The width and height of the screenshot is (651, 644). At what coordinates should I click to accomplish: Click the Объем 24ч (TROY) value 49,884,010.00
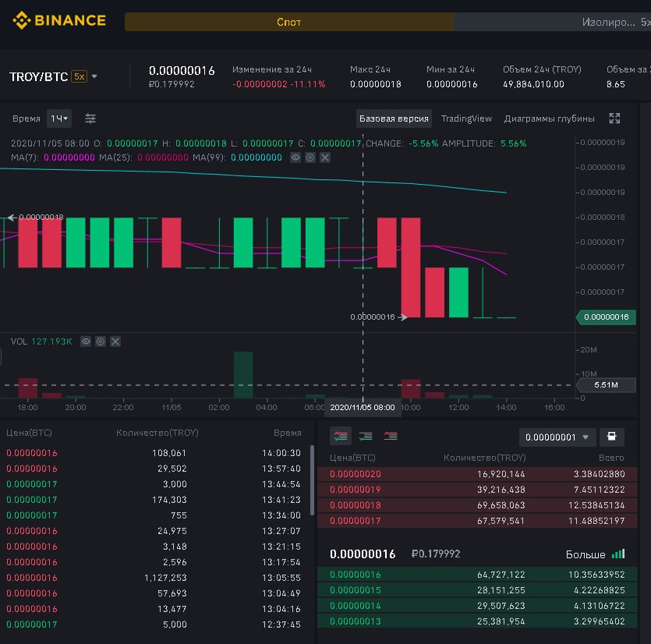(x=533, y=84)
